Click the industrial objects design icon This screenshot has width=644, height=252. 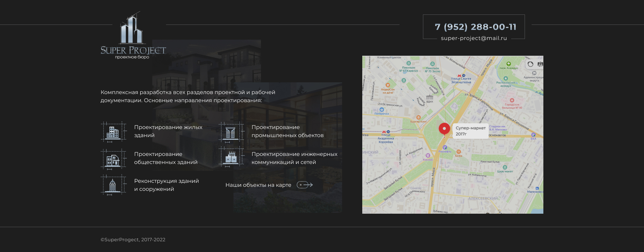tap(231, 132)
